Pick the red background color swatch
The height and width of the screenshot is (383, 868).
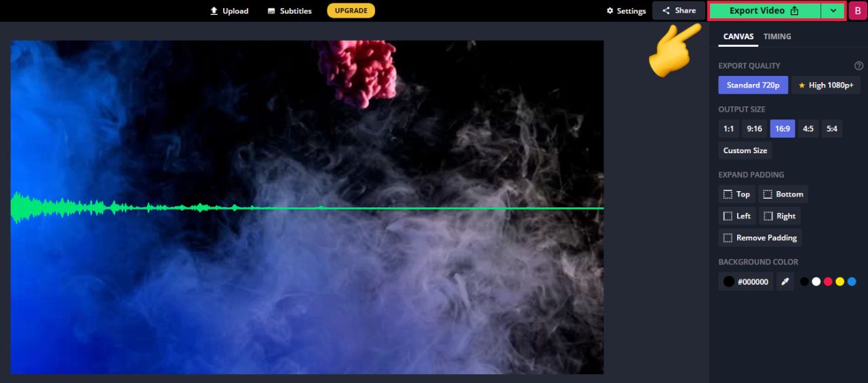click(828, 281)
